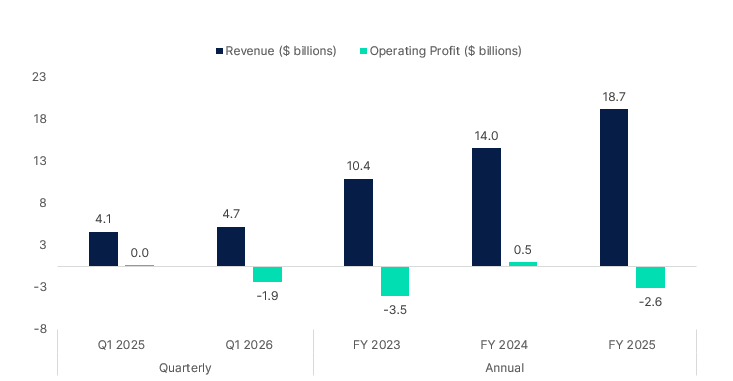The width and height of the screenshot is (733, 381).
Task: Click the Q1 2026 revenue bar
Action: click(x=231, y=247)
